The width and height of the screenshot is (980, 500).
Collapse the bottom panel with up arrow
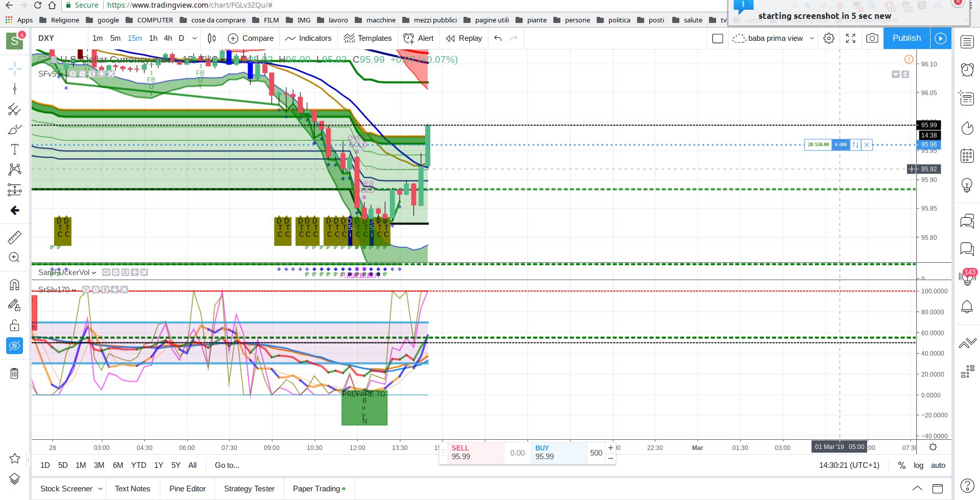tap(917, 488)
